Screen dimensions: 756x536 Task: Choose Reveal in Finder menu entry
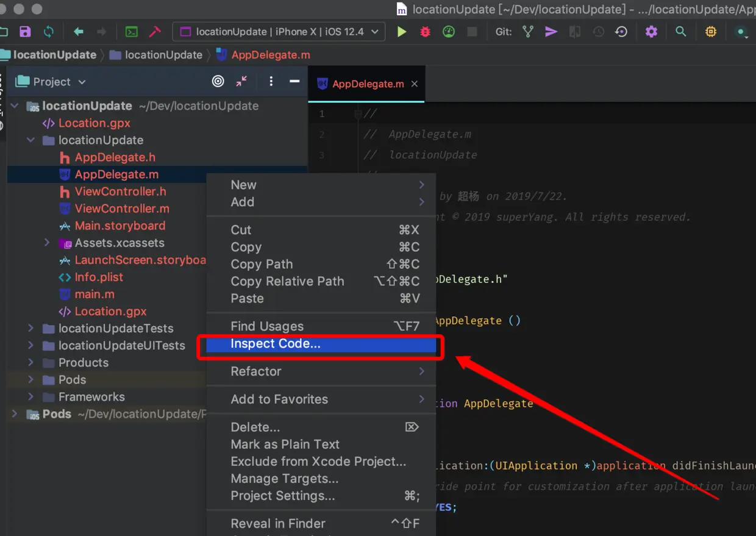321,524
